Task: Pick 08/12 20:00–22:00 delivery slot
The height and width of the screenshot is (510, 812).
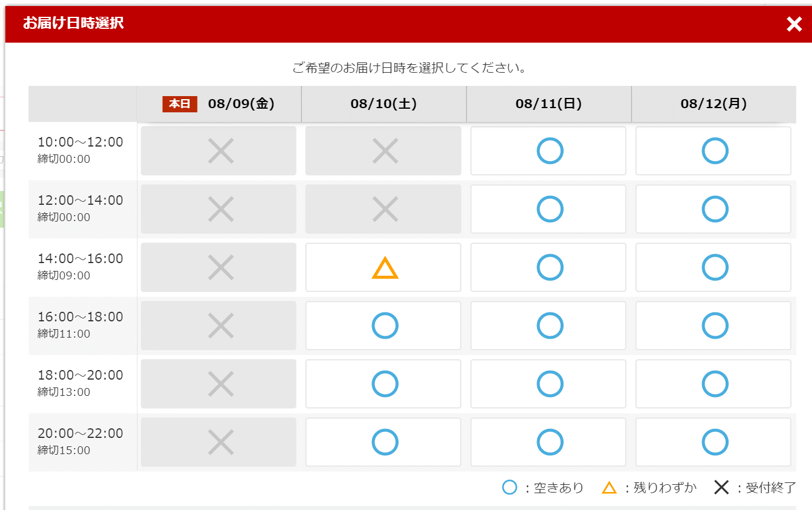Action: [x=714, y=442]
